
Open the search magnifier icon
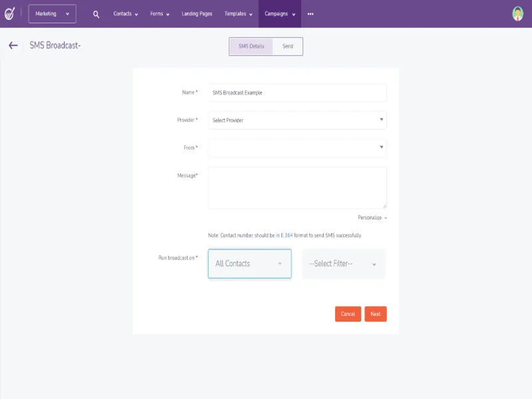tap(96, 14)
